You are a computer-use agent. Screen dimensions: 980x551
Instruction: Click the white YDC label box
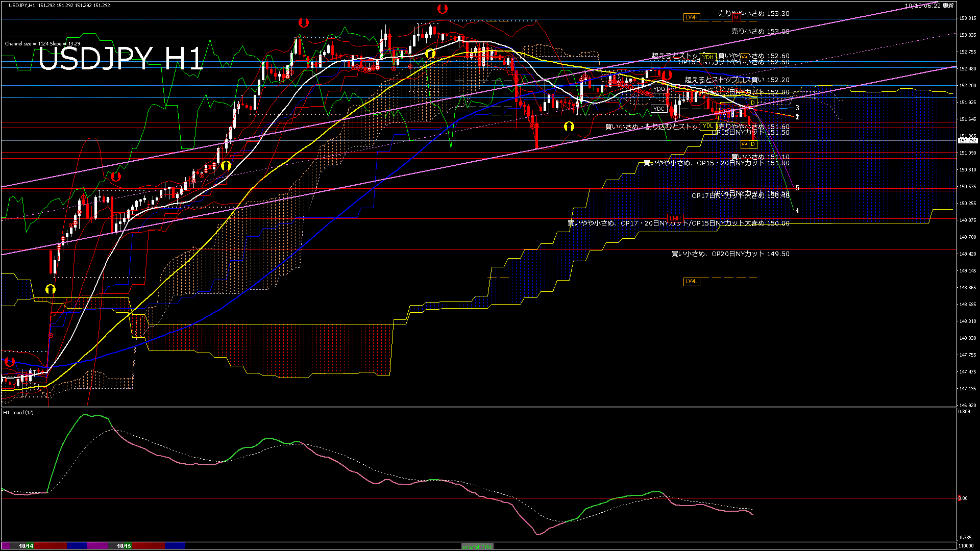[659, 109]
